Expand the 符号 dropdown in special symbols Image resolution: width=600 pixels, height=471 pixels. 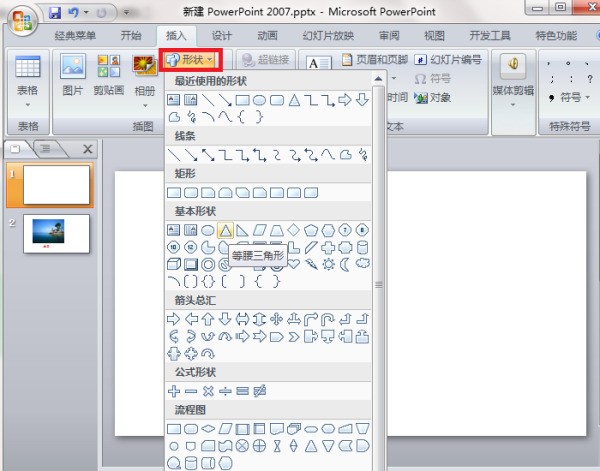click(570, 98)
